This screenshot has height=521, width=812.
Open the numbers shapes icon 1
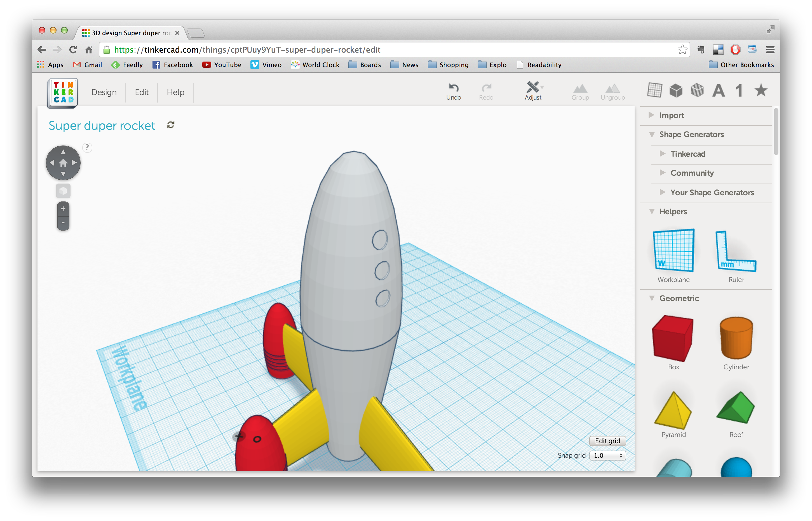pos(739,90)
